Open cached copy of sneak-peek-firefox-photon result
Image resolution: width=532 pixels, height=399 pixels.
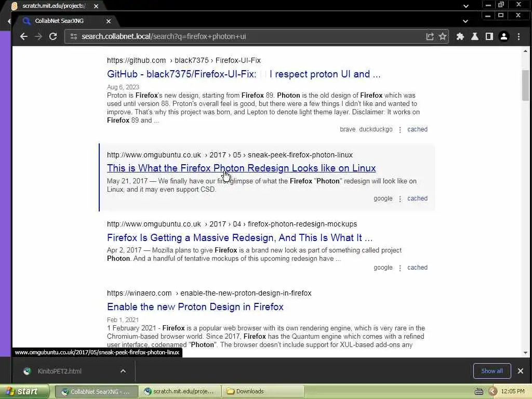coord(417,198)
